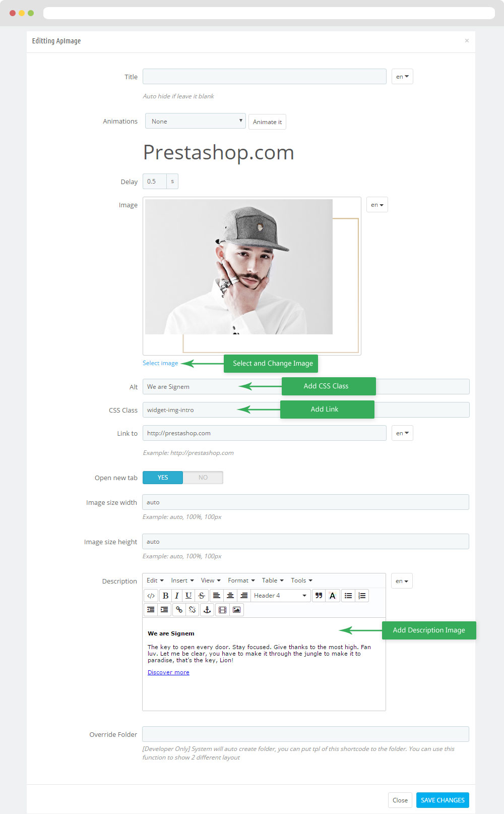Click the SAVE CHANGES button

(443, 800)
